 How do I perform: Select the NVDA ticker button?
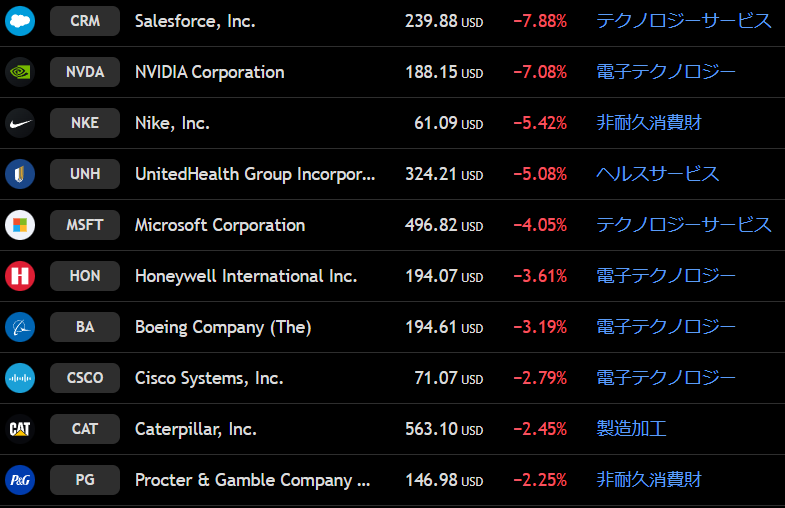(x=85, y=72)
